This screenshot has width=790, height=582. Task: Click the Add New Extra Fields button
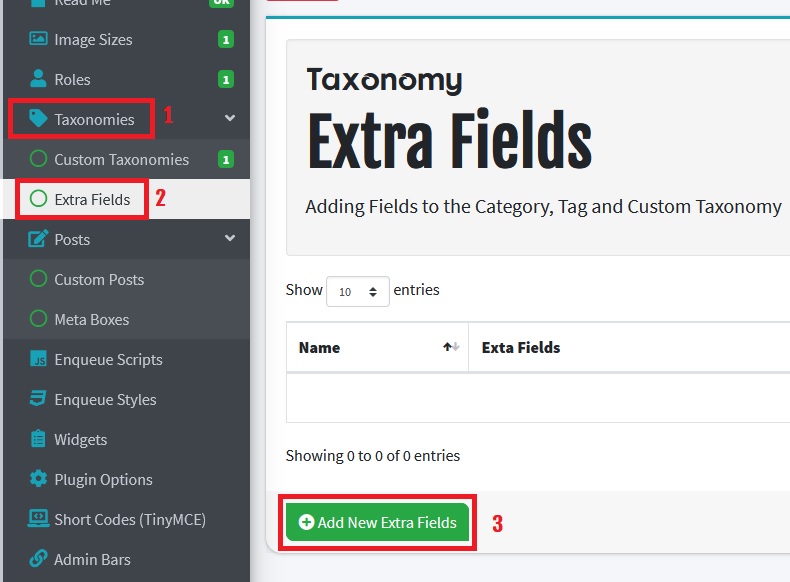377,522
